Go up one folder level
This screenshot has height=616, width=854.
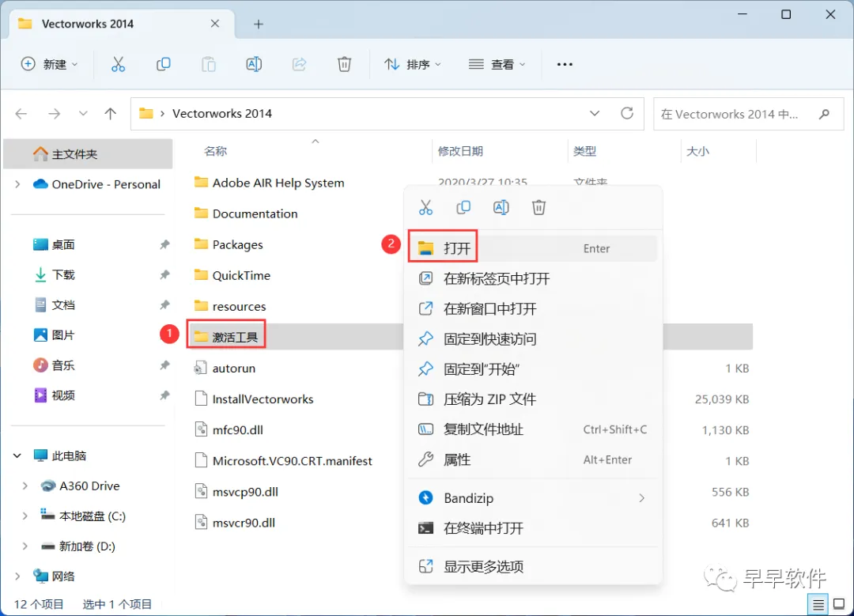[x=111, y=113]
